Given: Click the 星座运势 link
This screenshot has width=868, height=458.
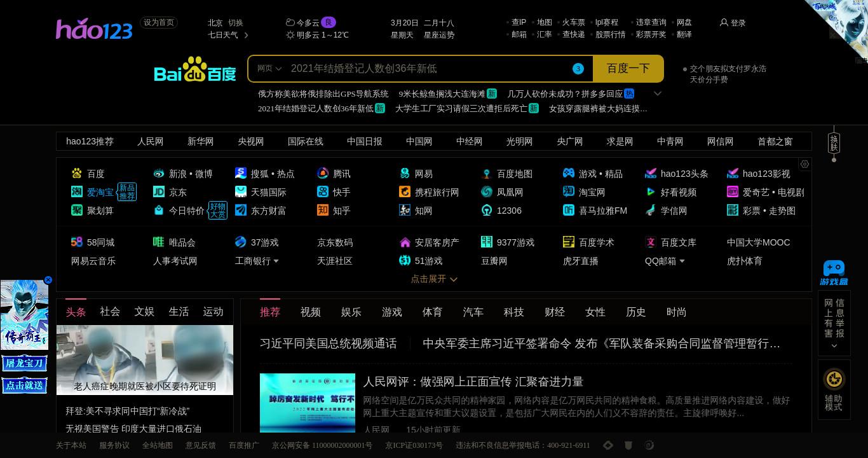Looking at the screenshot, I should tap(439, 35).
